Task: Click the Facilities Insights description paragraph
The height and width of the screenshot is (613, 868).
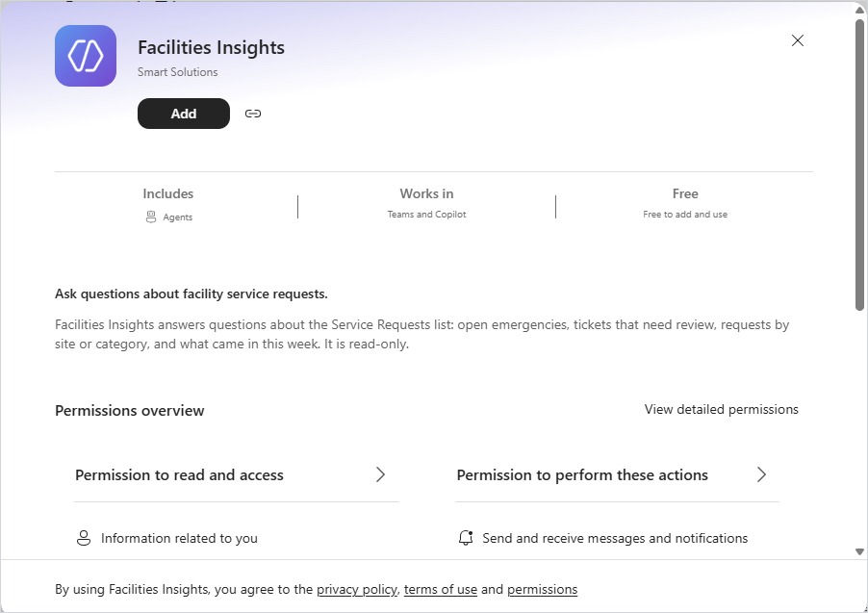Action: click(x=421, y=334)
